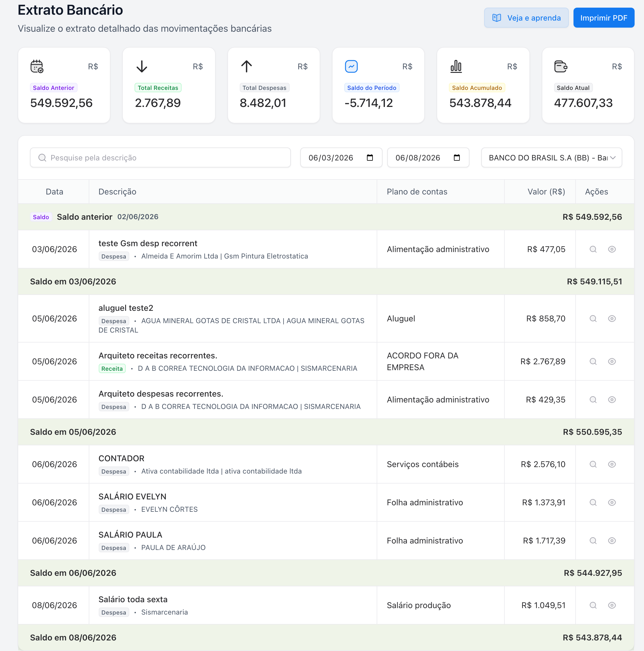Click the Despesa badge under CONTADOR
Viewport: 644px width, 651px height.
click(114, 472)
